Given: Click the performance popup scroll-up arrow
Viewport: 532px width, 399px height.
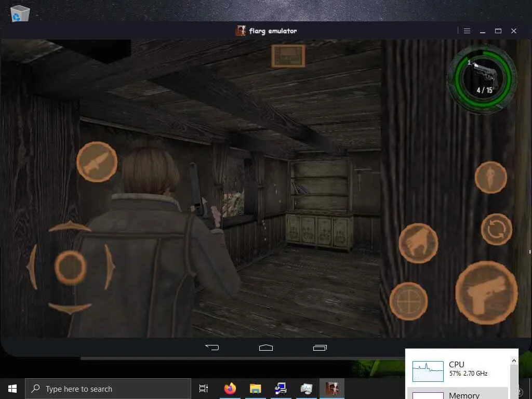Looking at the screenshot, I should 514,361.
